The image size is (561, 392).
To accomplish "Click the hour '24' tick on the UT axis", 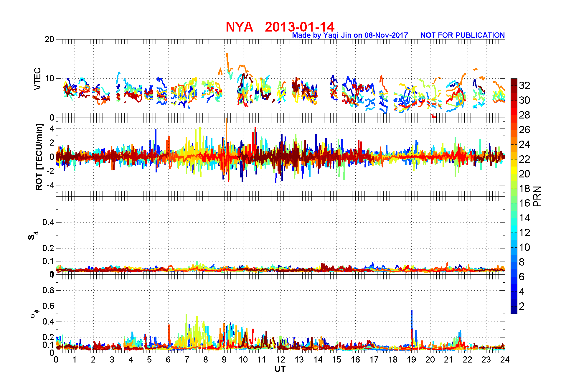I will tap(505, 360).
